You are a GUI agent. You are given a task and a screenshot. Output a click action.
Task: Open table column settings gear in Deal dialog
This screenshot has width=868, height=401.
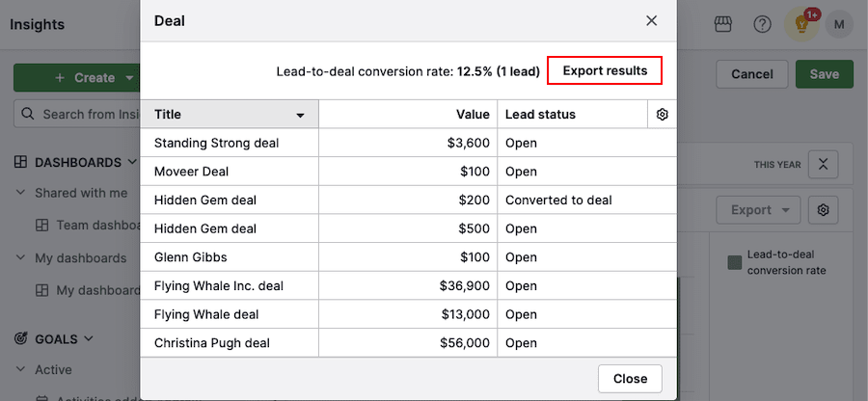click(x=662, y=114)
